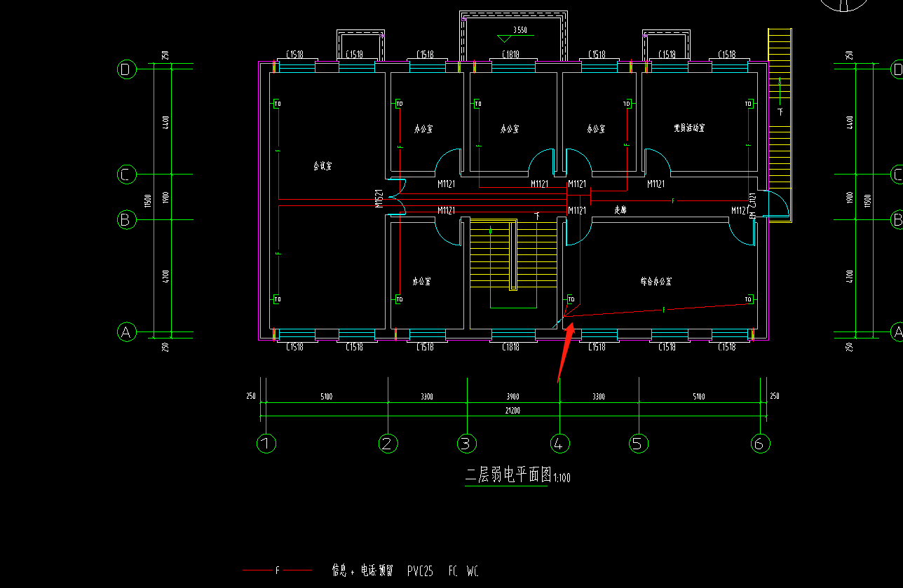Select lower TD outlet in 会议室
903x588 pixels.
pyautogui.click(x=278, y=299)
